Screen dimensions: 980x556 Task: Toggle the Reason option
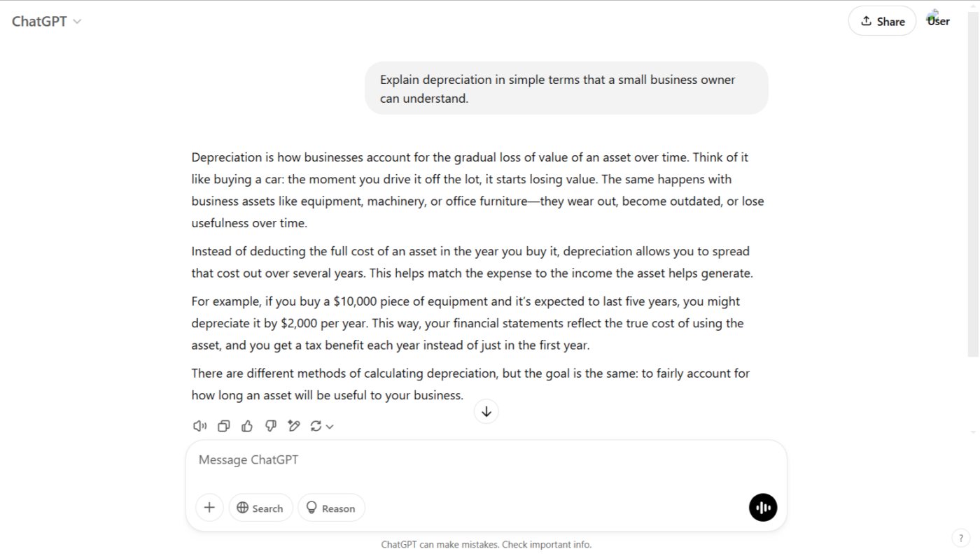(331, 508)
